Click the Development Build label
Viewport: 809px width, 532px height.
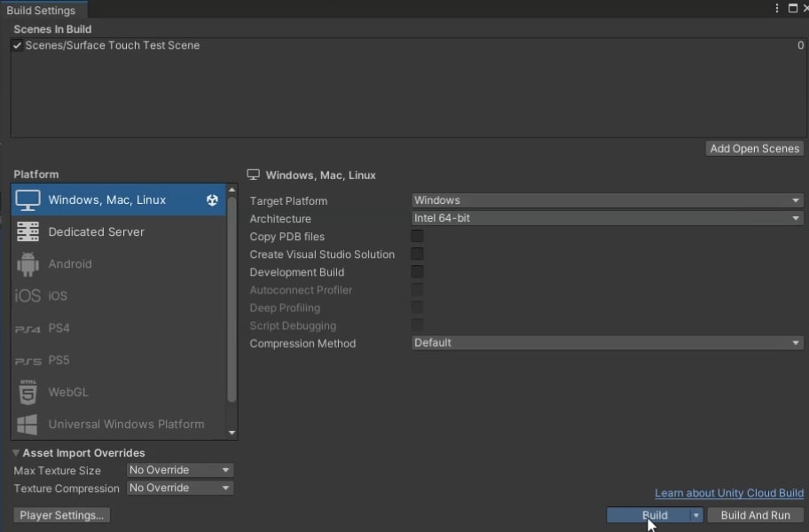pyautogui.click(x=296, y=272)
